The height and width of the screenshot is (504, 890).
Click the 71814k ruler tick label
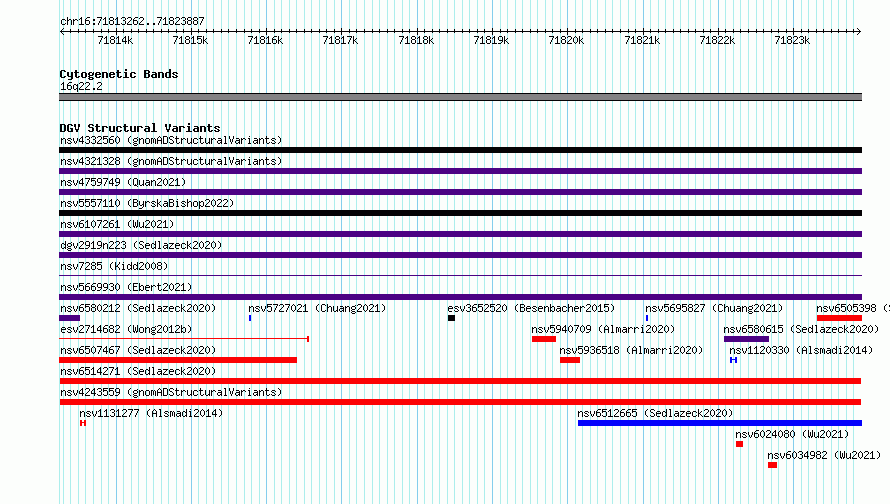tap(115, 40)
